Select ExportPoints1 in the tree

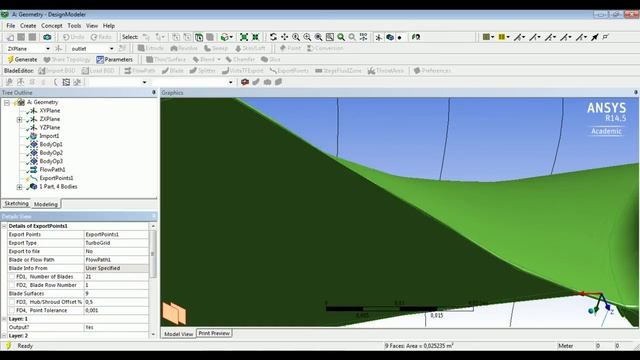click(56, 178)
